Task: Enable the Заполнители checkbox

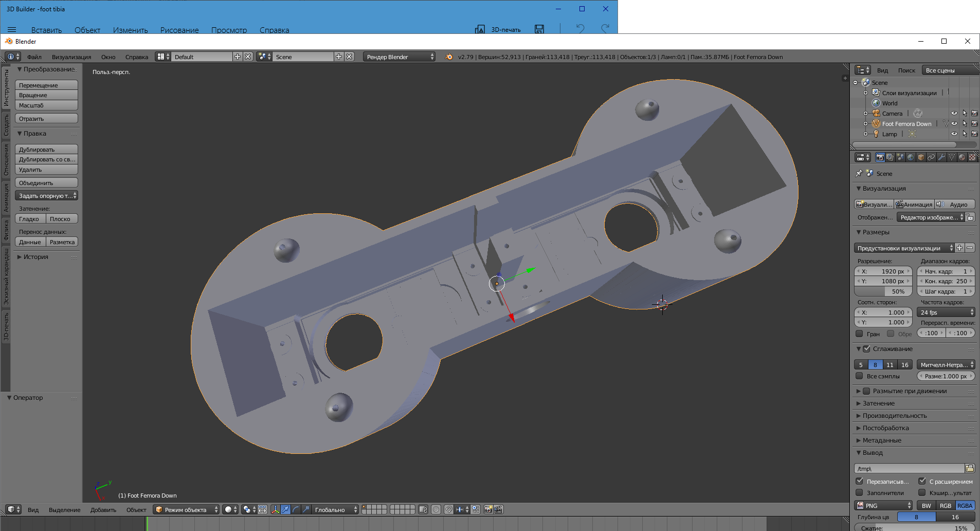Action: [859, 492]
